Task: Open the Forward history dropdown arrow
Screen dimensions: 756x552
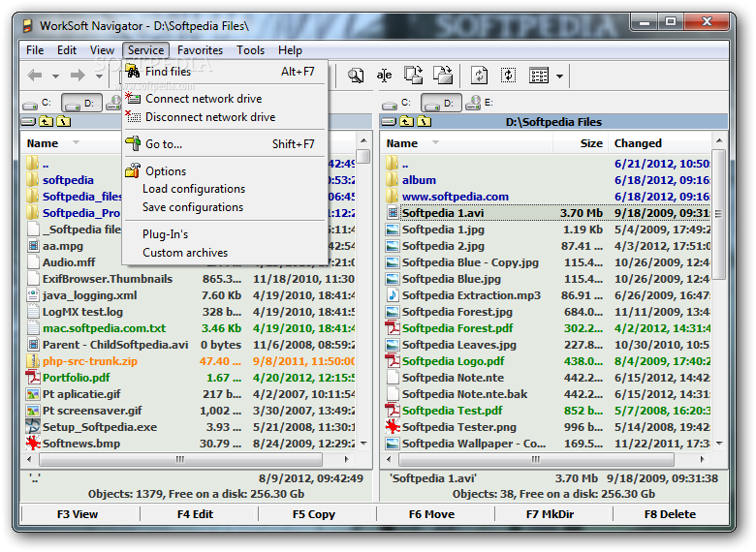Action: point(99,77)
